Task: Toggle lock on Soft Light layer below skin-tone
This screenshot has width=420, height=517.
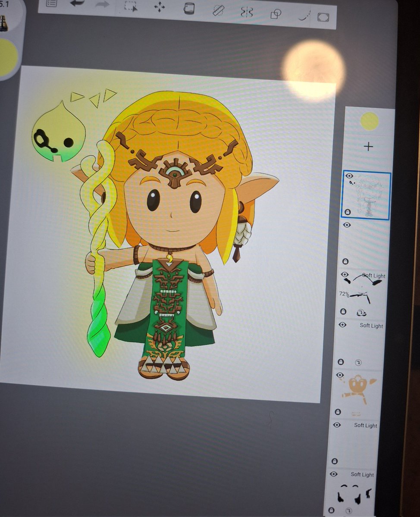Action: (334, 461)
